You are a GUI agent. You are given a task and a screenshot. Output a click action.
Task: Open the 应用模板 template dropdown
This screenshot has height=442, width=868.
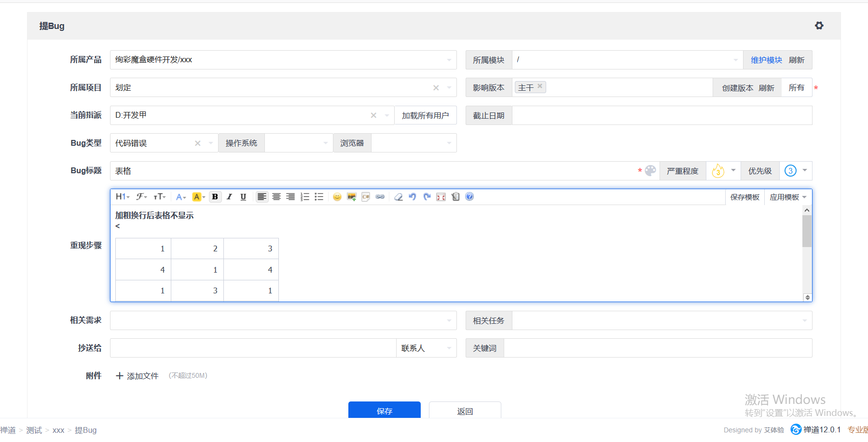[788, 197]
